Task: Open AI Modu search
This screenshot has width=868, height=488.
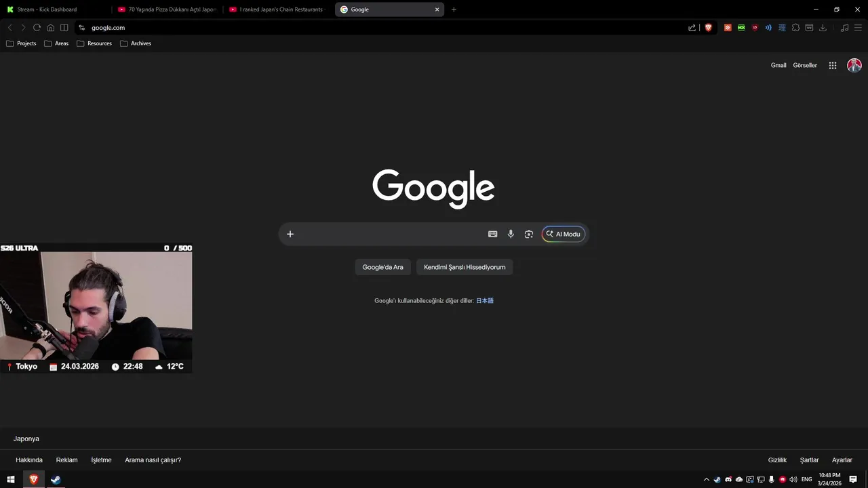Action: tap(564, 234)
